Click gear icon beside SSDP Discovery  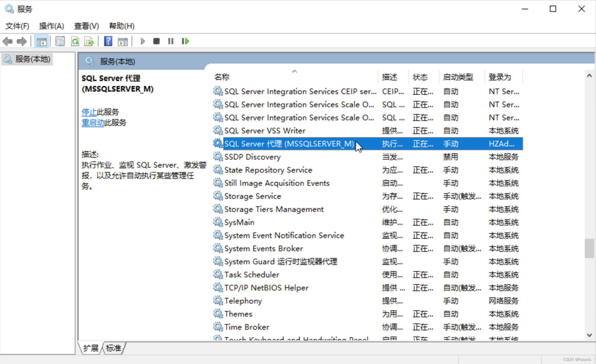click(x=218, y=156)
